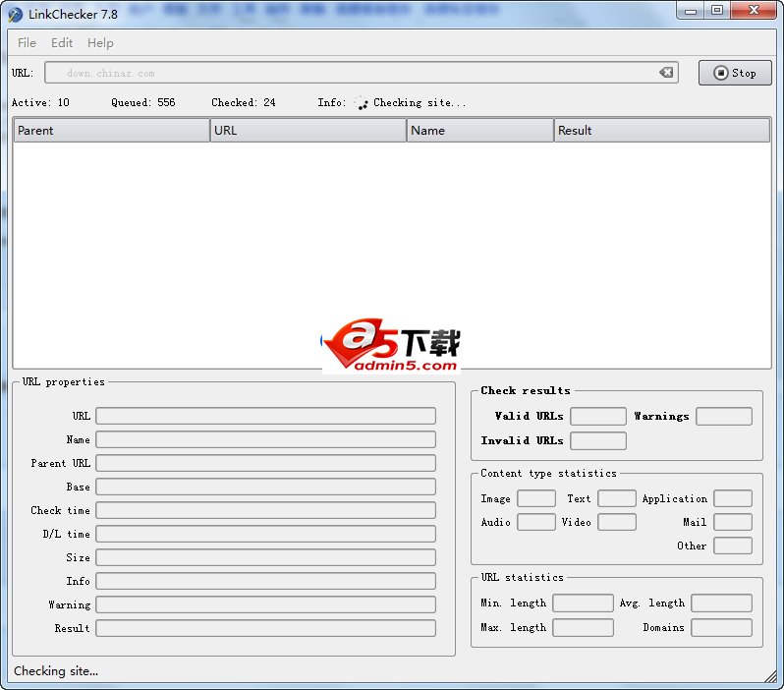Click the Other statistics box
Screen dimensions: 784x690
tap(733, 546)
